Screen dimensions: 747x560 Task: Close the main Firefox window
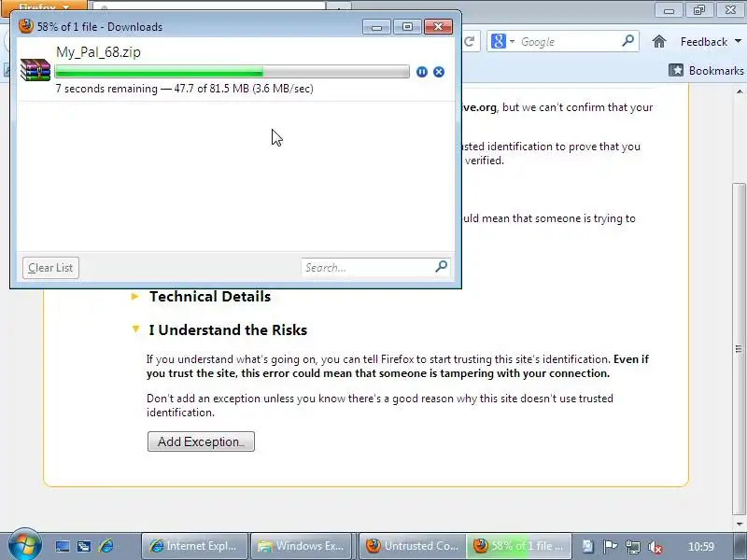tap(730, 10)
